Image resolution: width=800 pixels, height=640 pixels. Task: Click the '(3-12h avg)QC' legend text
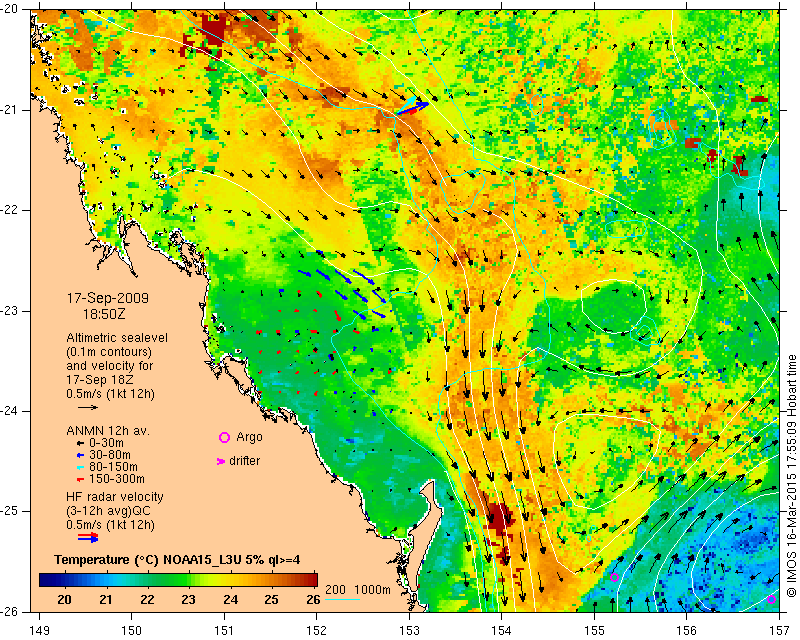click(109, 511)
